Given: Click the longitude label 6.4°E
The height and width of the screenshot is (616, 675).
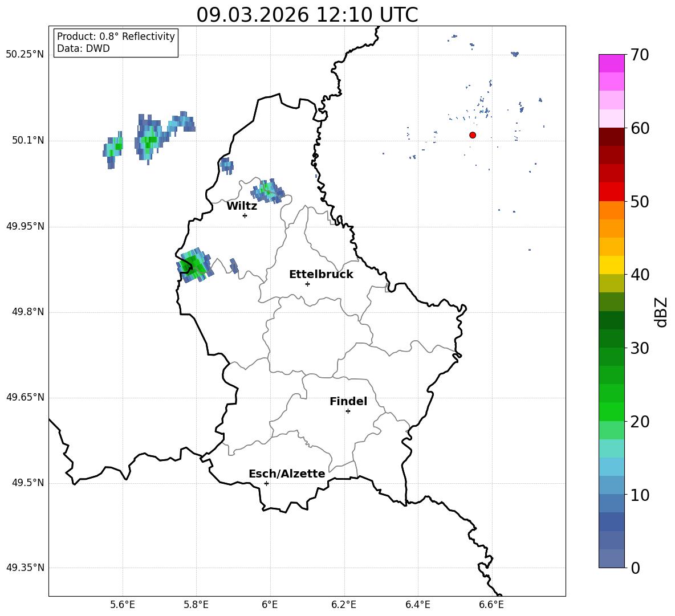Looking at the screenshot, I should point(417,605).
